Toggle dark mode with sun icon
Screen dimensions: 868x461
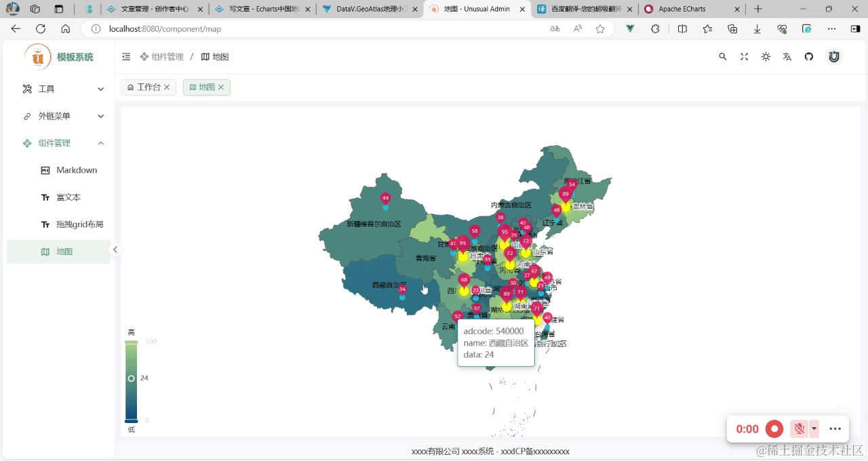click(x=766, y=57)
